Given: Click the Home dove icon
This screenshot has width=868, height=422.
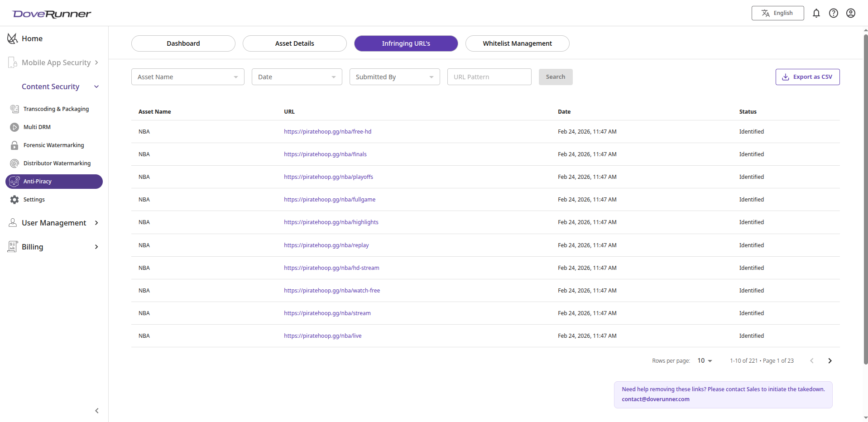Looking at the screenshot, I should click(13, 38).
